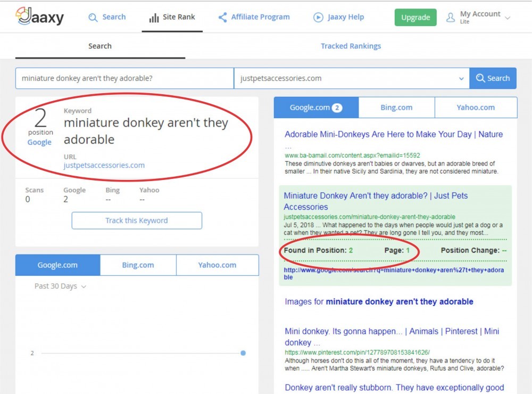Open the justpetsaccessories.com URL link
The width and height of the screenshot is (532, 394).
tap(104, 166)
